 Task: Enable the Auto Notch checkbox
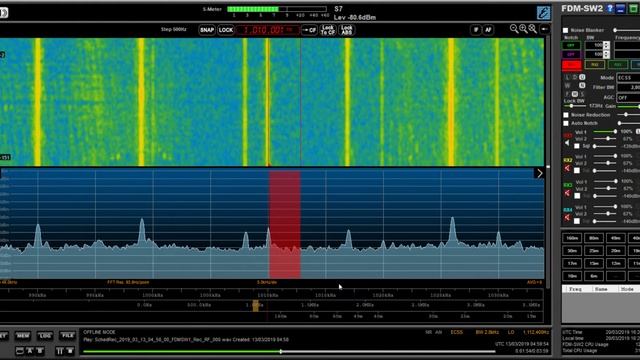(566, 123)
